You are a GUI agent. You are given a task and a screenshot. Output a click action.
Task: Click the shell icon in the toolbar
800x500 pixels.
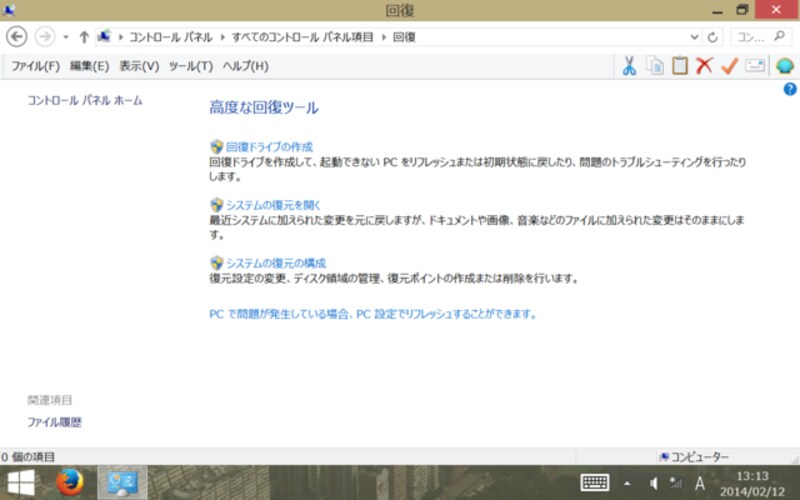pos(785,66)
